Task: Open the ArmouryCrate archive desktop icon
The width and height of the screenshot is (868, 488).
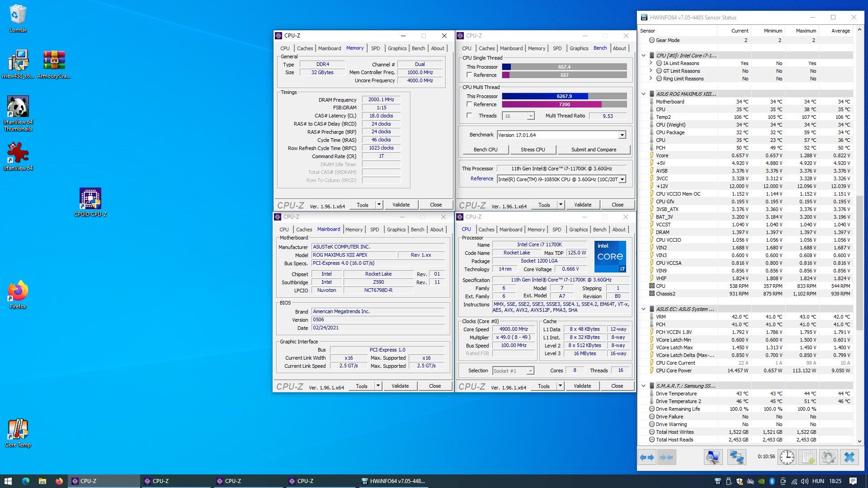Action: tap(54, 64)
